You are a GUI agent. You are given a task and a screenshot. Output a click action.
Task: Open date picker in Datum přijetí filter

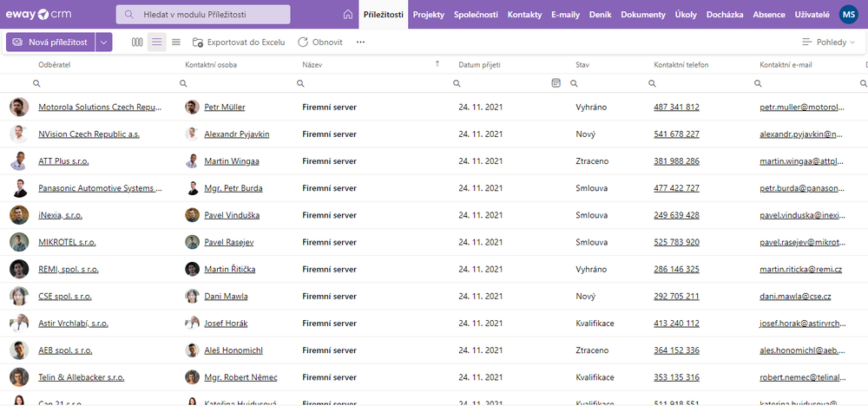[556, 83]
